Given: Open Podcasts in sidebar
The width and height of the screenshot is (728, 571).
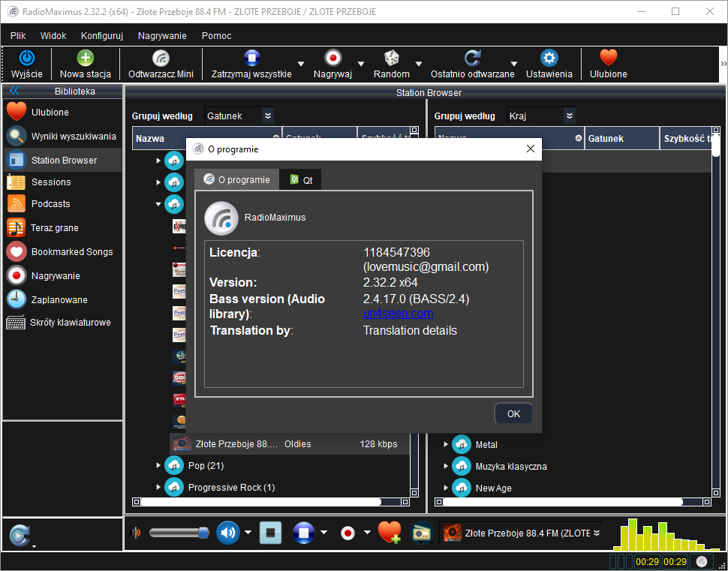Looking at the screenshot, I should pyautogui.click(x=62, y=204).
